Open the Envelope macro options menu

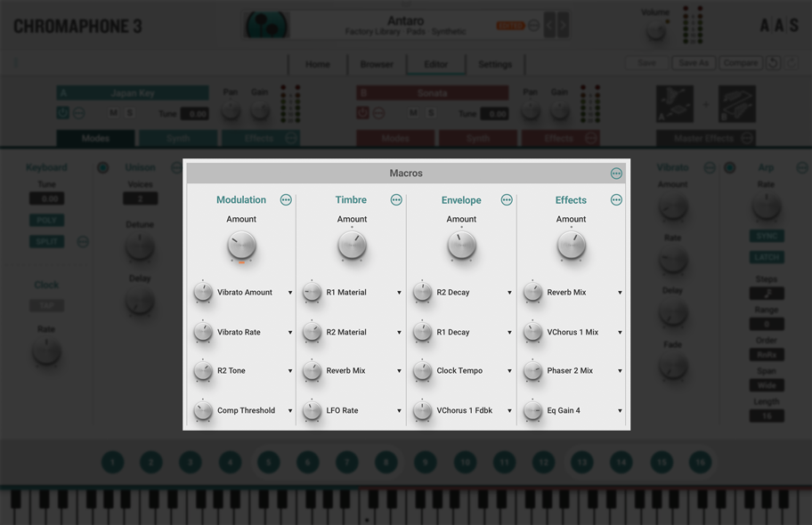point(507,199)
